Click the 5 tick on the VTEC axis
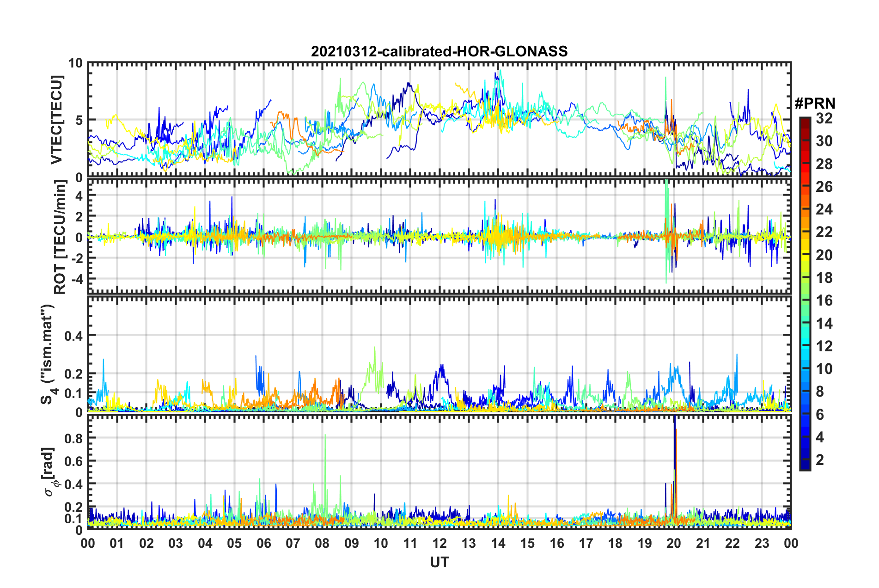 pyautogui.click(x=79, y=120)
